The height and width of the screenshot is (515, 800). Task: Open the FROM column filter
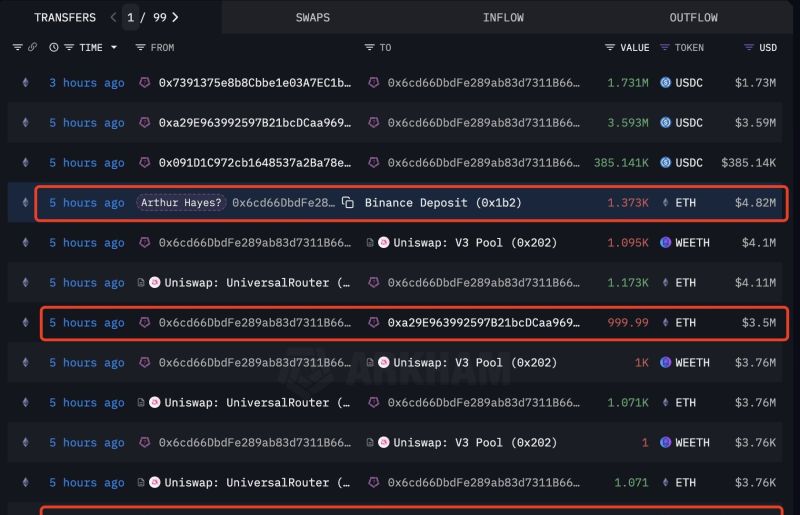[x=140, y=47]
